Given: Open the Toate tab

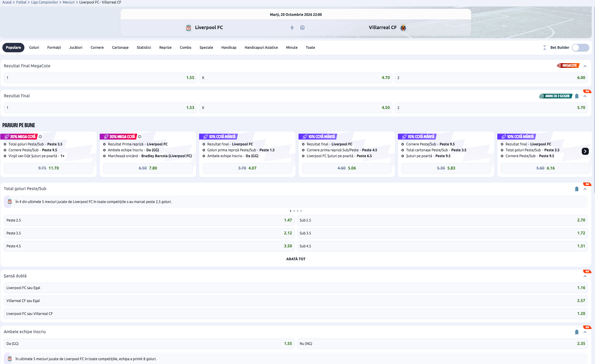Looking at the screenshot, I should pyautogui.click(x=310, y=48).
